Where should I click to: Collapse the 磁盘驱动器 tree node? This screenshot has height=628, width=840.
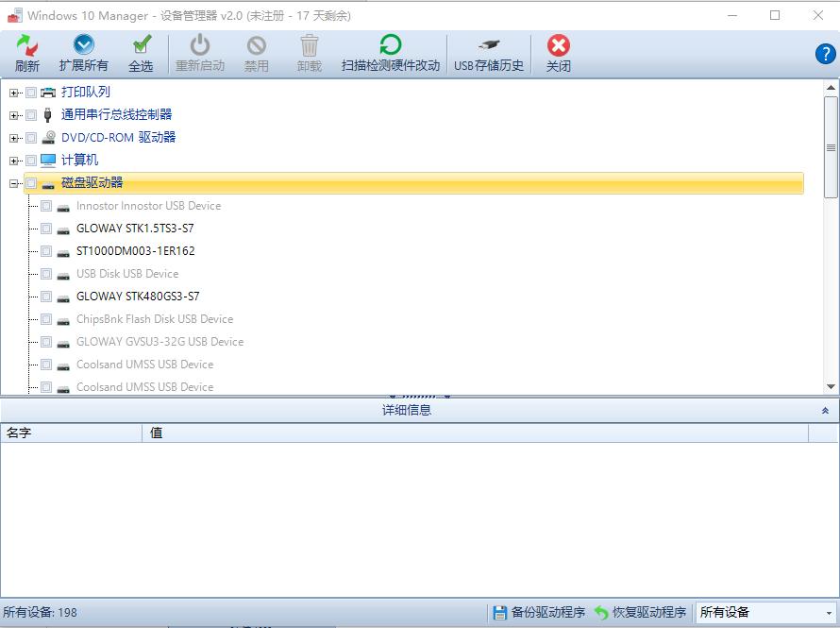click(13, 182)
